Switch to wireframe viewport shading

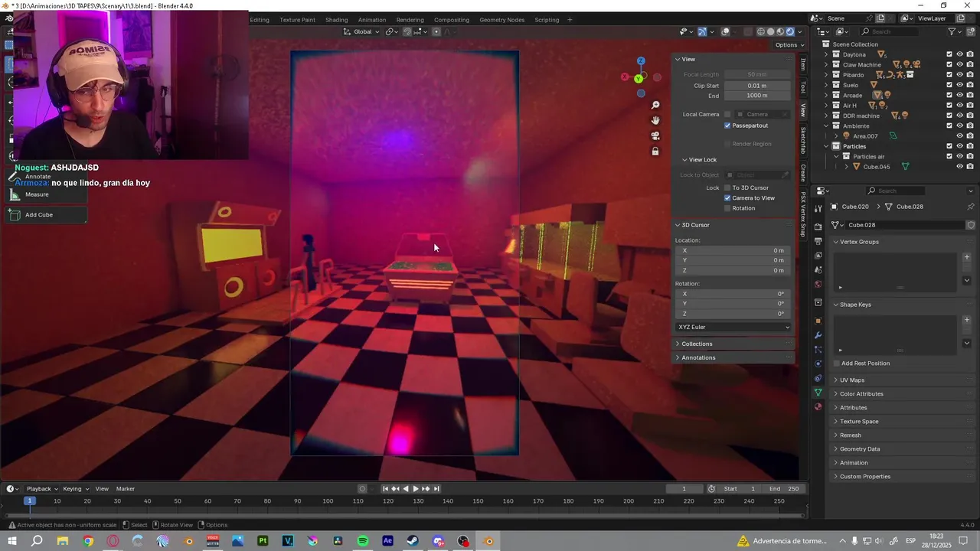pos(760,31)
